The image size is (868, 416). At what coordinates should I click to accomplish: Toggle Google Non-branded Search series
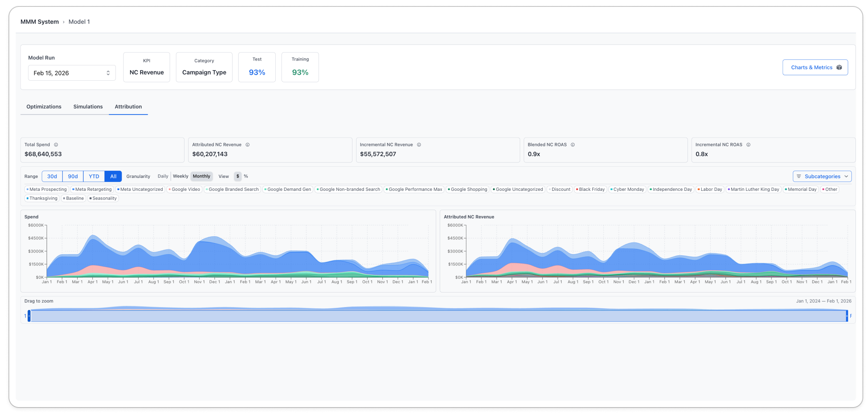[348, 189]
